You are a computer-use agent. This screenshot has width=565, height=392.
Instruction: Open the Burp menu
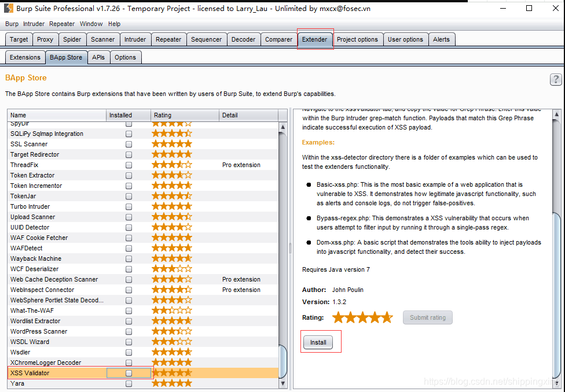12,24
